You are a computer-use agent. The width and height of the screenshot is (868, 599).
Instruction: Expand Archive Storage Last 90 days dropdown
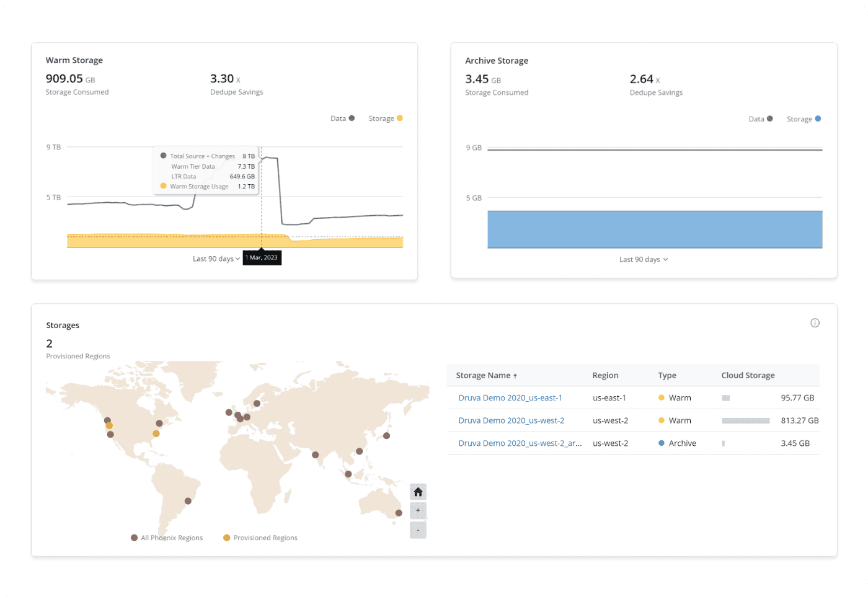point(644,260)
